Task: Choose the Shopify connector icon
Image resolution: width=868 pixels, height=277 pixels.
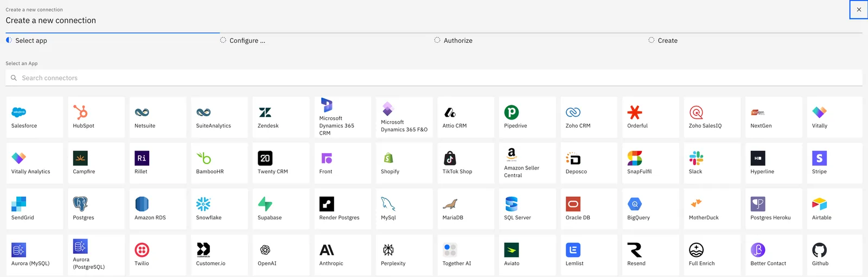Action: pos(388,158)
